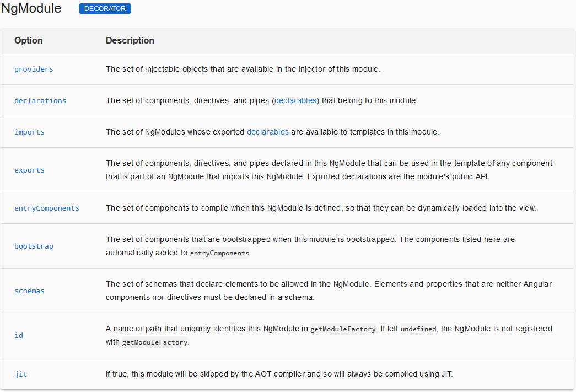Open the bootstrap option link
The image size is (576, 392).
[x=34, y=246]
